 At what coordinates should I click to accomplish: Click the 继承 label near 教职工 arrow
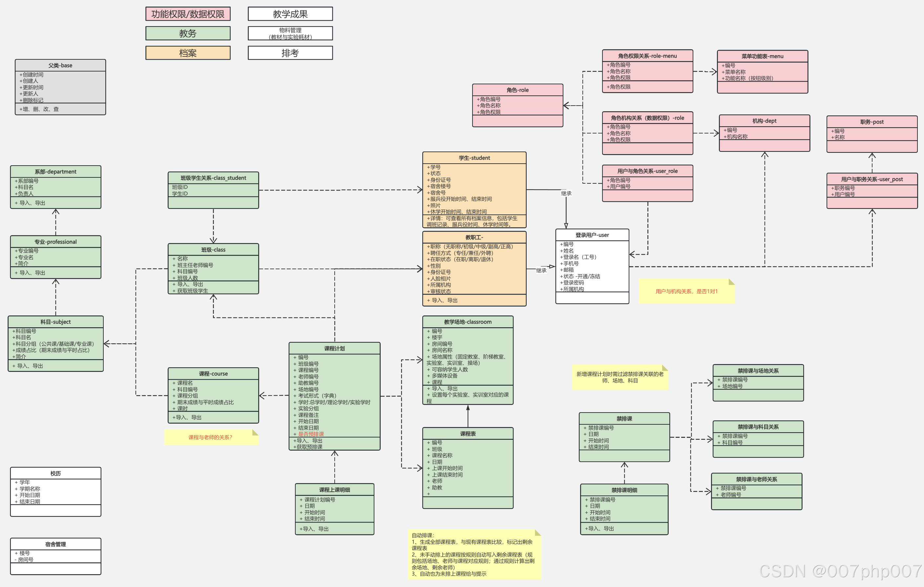click(541, 271)
